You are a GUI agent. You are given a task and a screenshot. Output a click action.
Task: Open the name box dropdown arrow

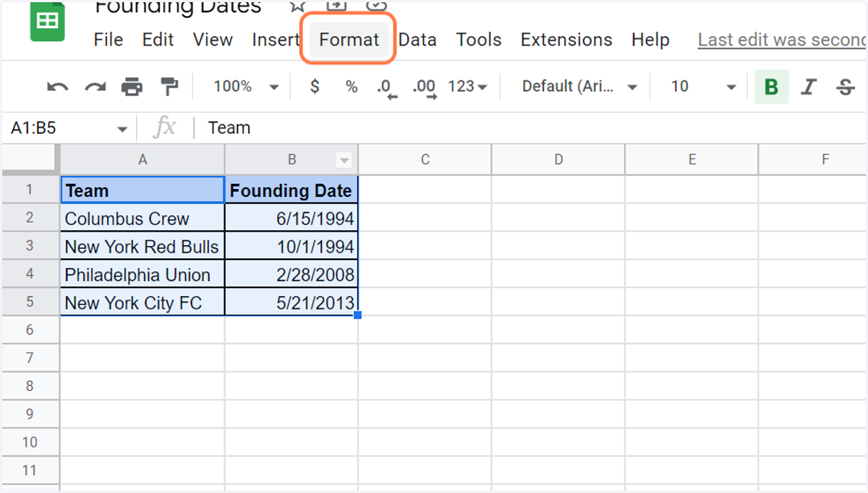(x=122, y=130)
